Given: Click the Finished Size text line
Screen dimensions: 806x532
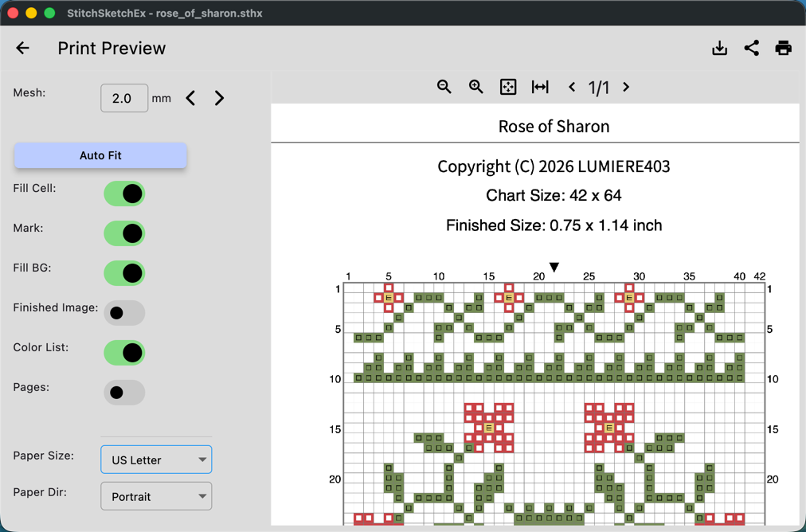Looking at the screenshot, I should coord(554,225).
